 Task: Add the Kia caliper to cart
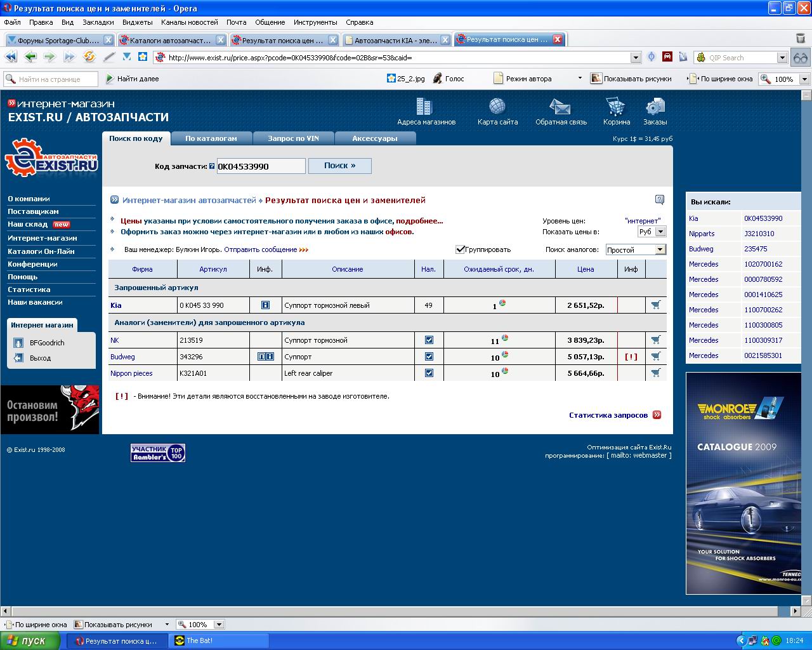[656, 305]
